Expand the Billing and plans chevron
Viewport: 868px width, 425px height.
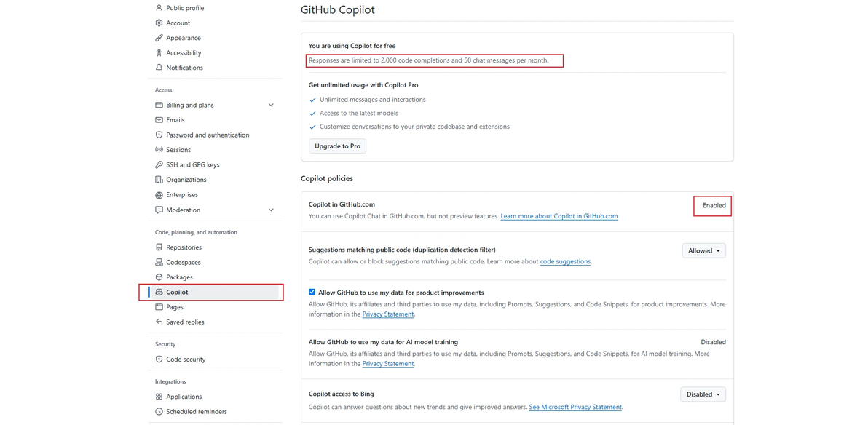(x=271, y=105)
